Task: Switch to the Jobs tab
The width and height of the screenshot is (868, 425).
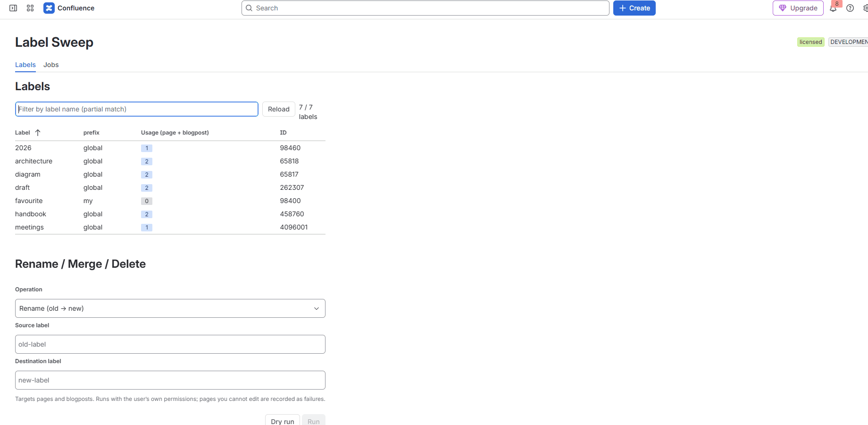Action: [51, 65]
